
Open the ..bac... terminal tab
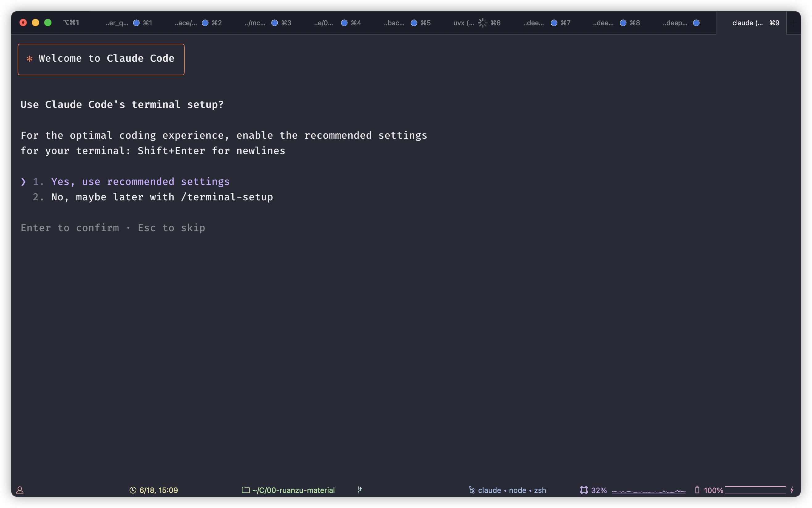click(x=394, y=23)
